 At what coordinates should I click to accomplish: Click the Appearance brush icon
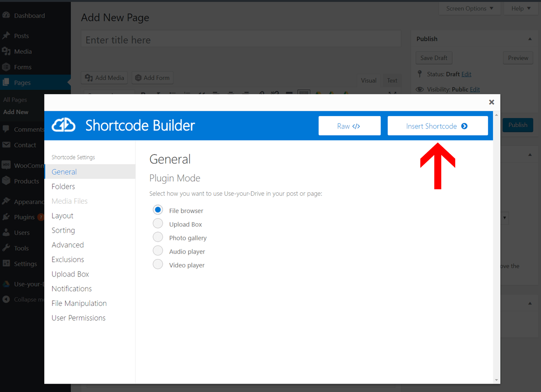tap(6, 201)
